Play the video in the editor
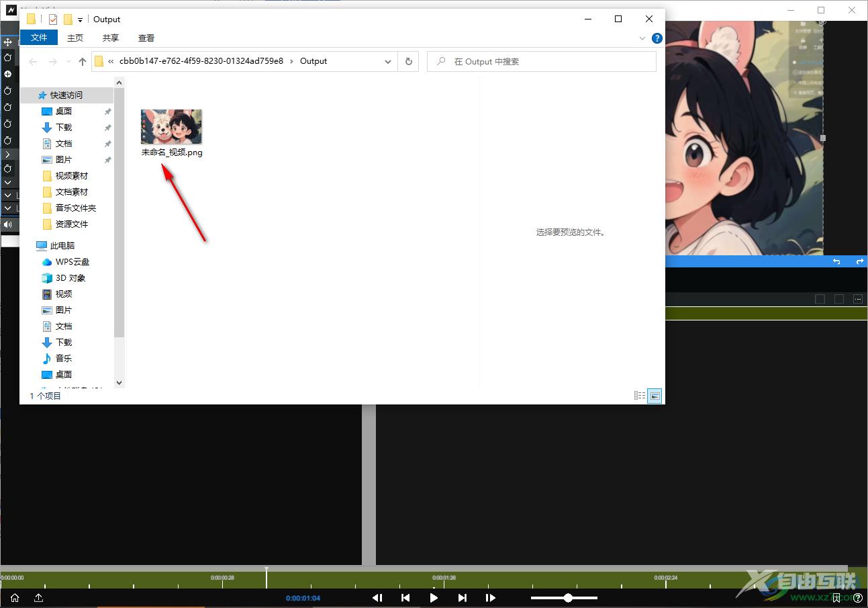868x608 pixels. click(434, 598)
